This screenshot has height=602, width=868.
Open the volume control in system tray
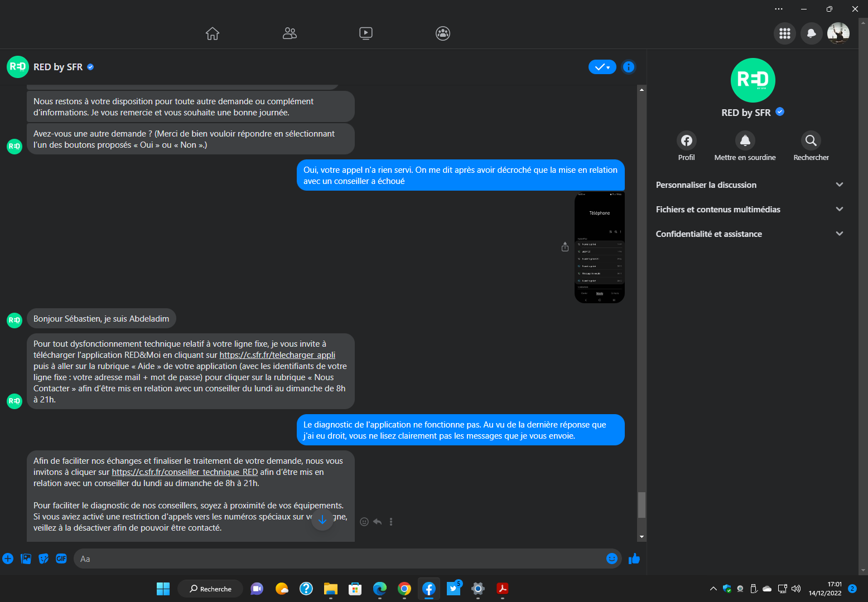(796, 589)
